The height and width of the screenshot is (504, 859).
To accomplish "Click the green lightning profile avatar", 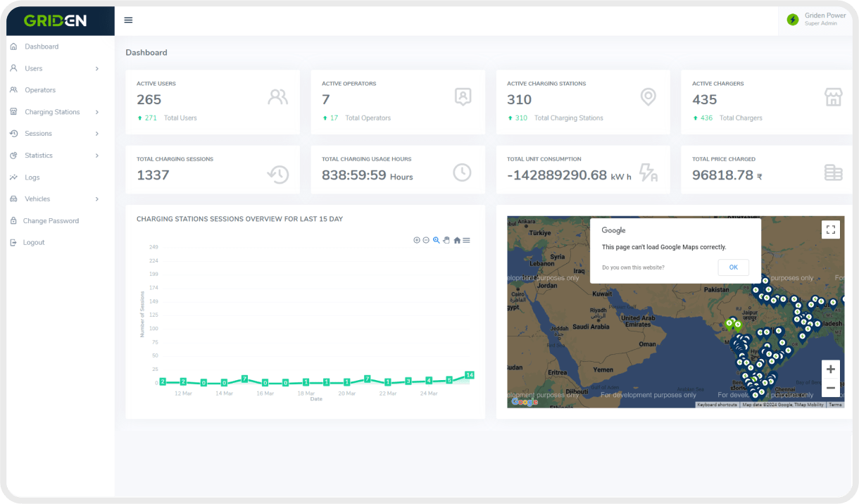I will (x=793, y=20).
